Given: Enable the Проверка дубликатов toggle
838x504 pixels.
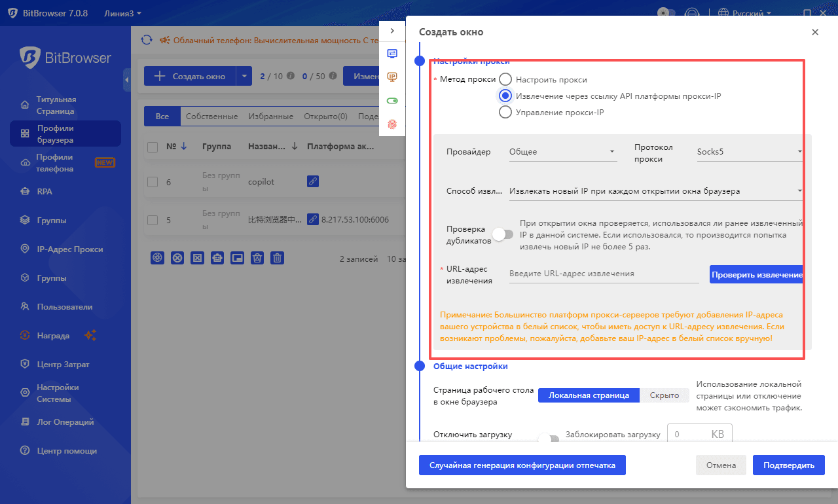Looking at the screenshot, I should click(503, 234).
